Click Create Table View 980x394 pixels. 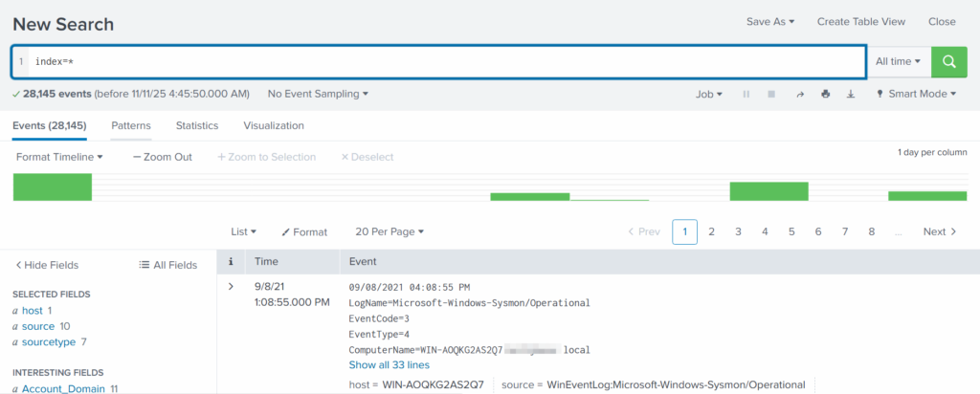tap(861, 21)
